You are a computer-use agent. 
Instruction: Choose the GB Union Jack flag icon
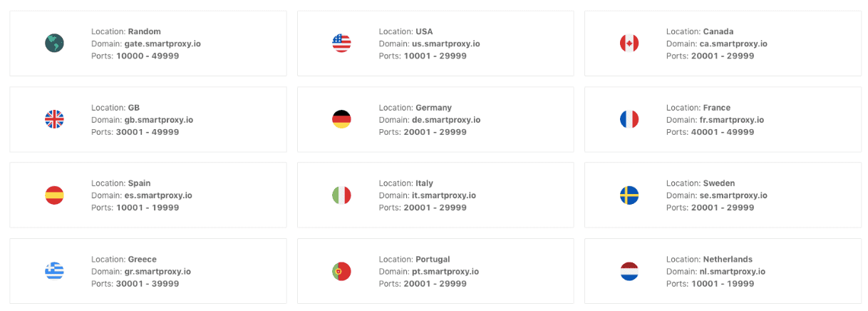(55, 119)
